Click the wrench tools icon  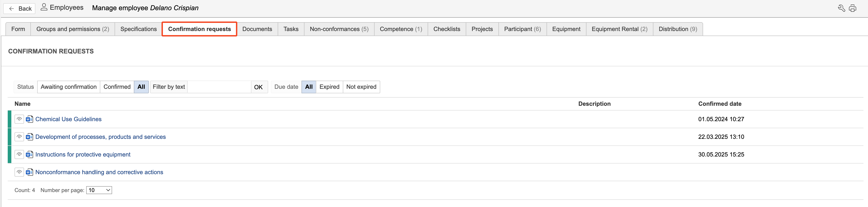pos(841,8)
